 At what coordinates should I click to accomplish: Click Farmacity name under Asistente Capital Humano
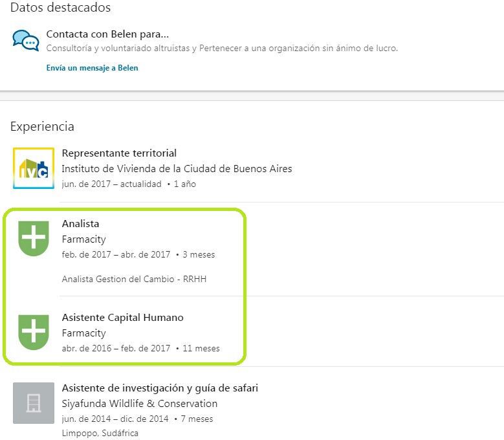83,333
